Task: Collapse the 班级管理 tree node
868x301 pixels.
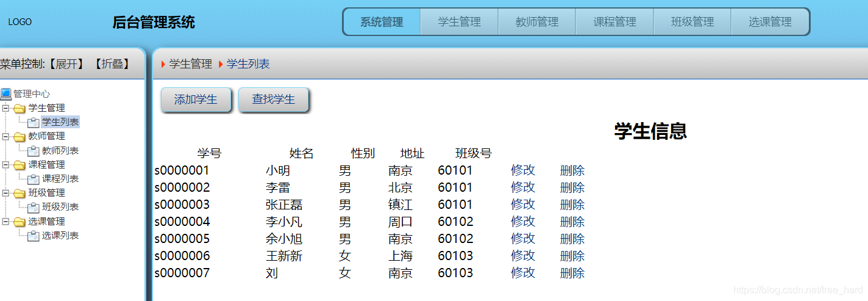Action: tap(5, 193)
